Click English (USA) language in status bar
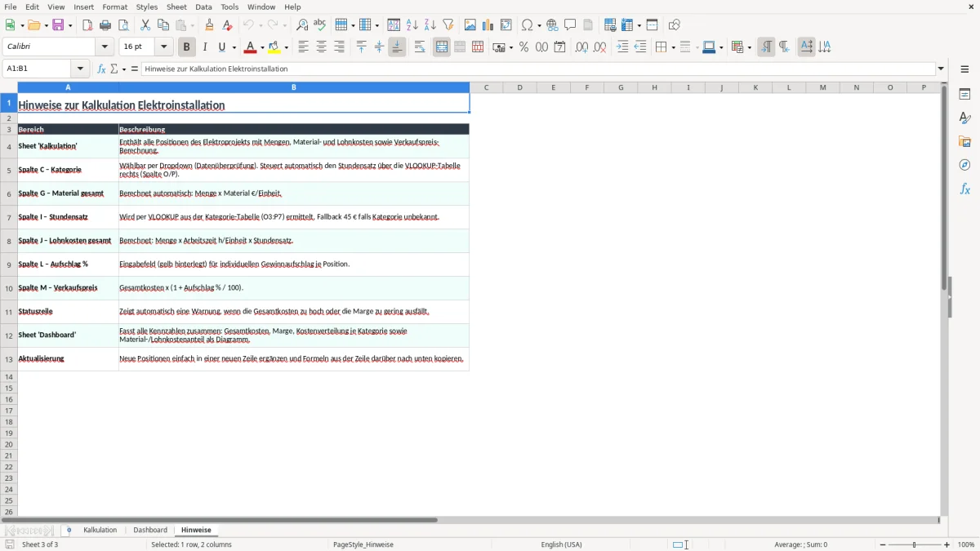The height and width of the screenshot is (551, 980). click(561, 544)
